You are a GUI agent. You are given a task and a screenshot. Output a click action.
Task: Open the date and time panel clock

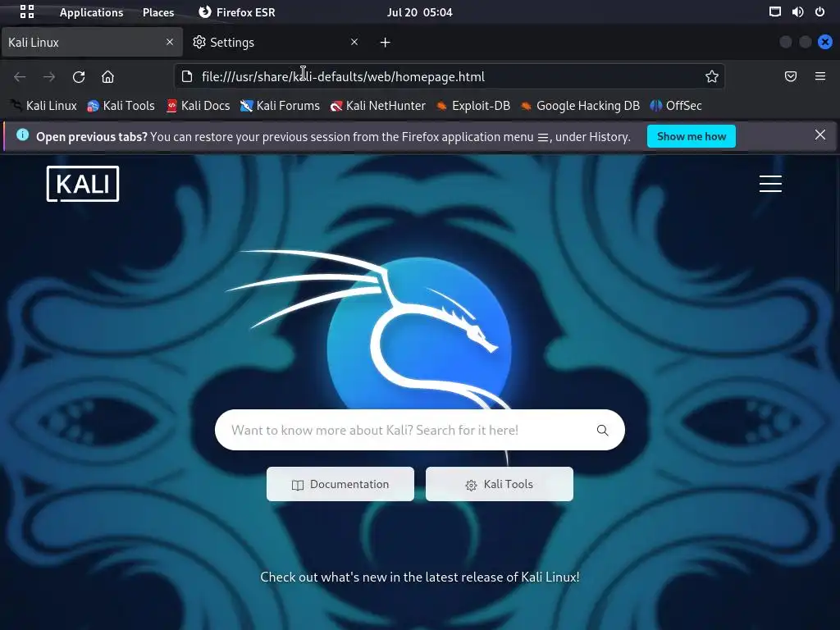click(419, 12)
